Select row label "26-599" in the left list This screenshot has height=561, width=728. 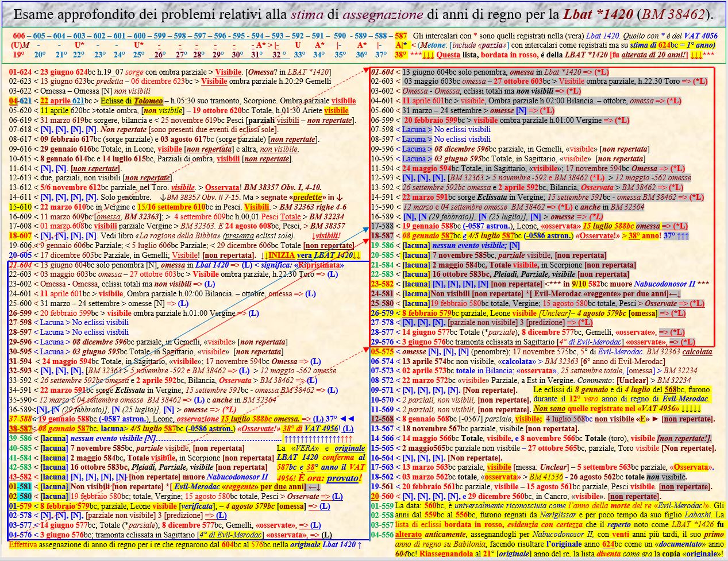tap(21, 313)
